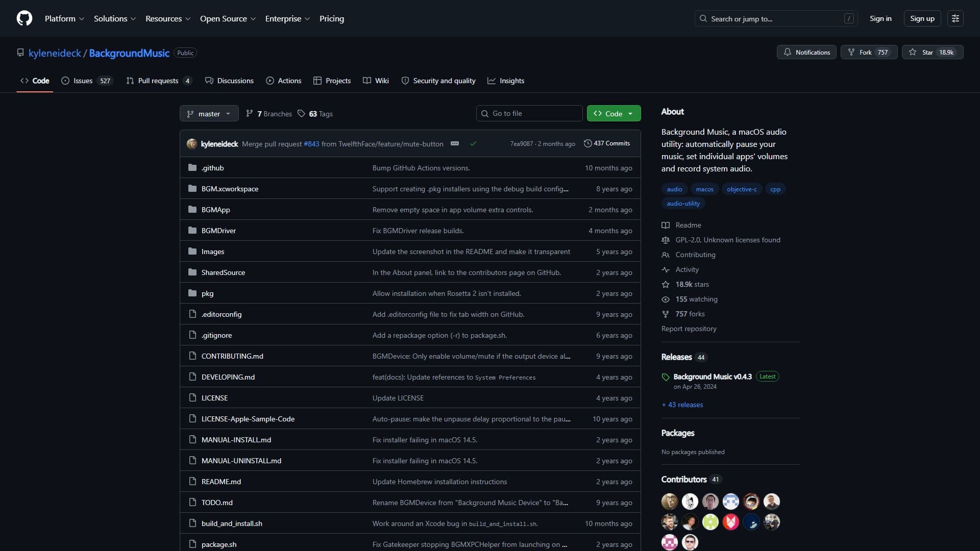Focus the Go to file input

click(x=529, y=113)
